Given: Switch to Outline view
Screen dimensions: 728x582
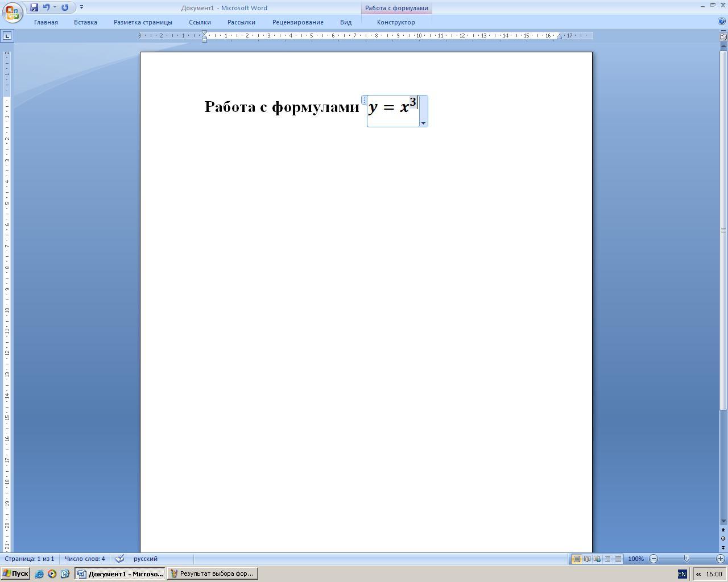Looking at the screenshot, I should click(607, 559).
